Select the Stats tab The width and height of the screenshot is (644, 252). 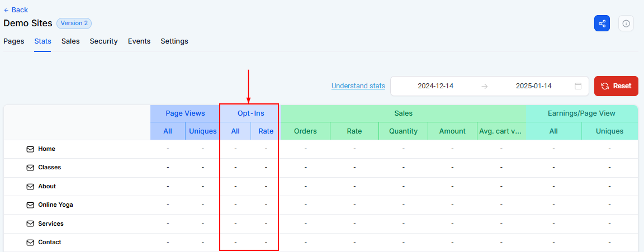(42, 41)
